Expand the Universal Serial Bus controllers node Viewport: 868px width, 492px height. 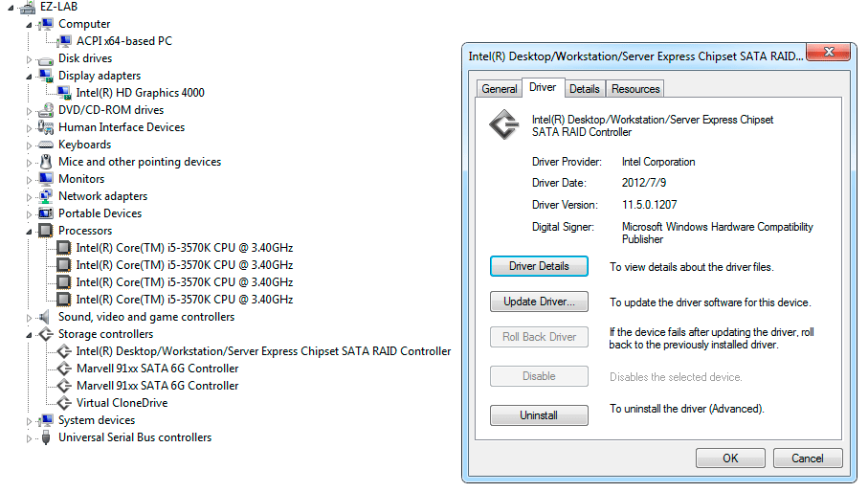30,438
